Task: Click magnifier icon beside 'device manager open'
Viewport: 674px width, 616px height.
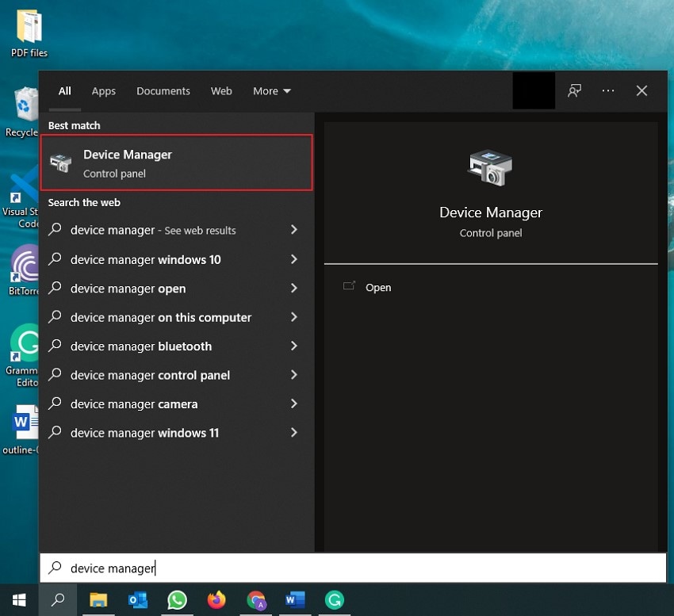Action: click(55, 288)
